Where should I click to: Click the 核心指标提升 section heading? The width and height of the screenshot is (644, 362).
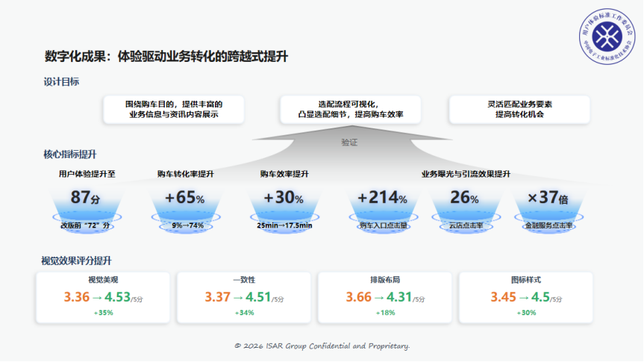[x=70, y=155]
